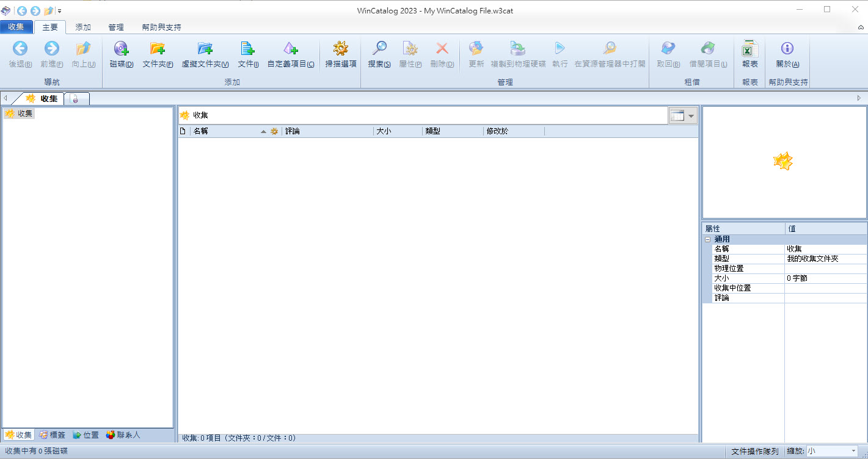
Task: Start a search (搜索)
Action: point(379,55)
